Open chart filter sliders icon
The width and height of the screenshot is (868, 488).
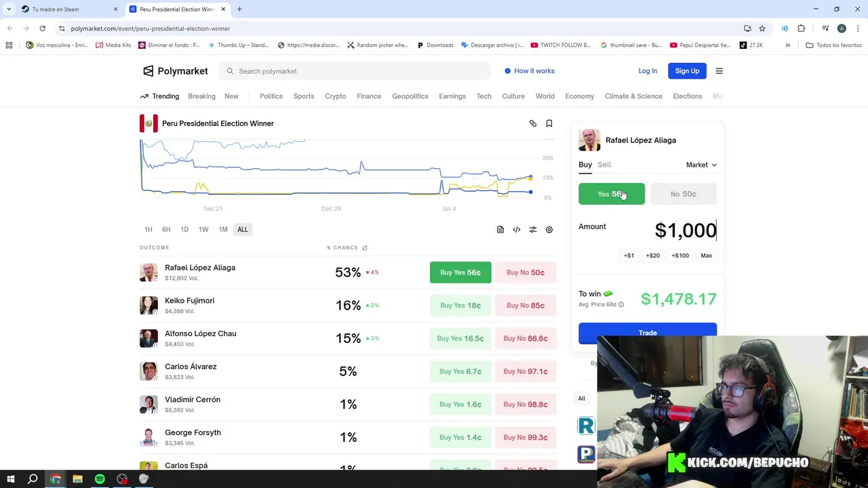tap(533, 230)
